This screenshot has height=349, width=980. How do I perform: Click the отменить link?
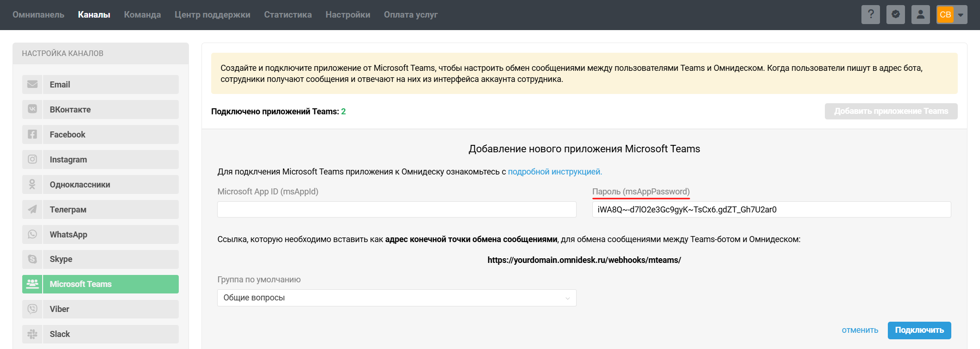[x=860, y=330]
